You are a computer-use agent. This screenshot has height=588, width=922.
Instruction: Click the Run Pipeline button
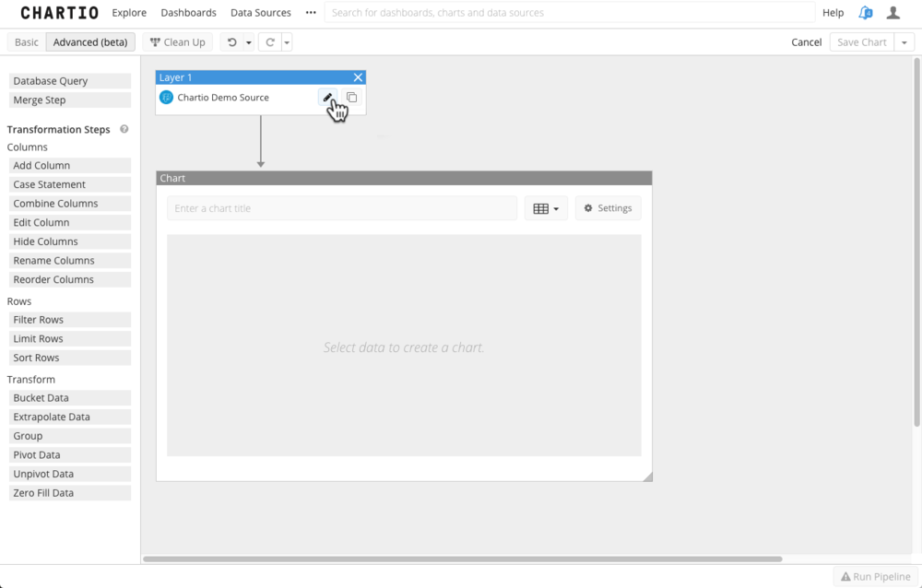[876, 577]
